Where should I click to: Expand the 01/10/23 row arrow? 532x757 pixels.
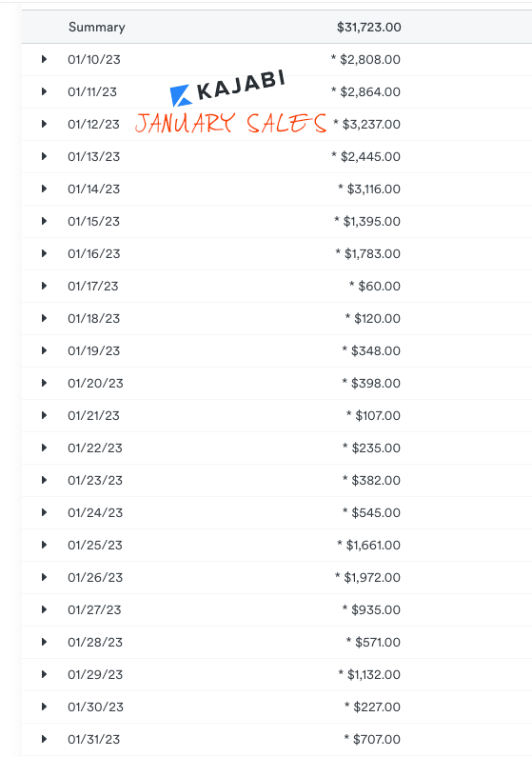click(44, 59)
